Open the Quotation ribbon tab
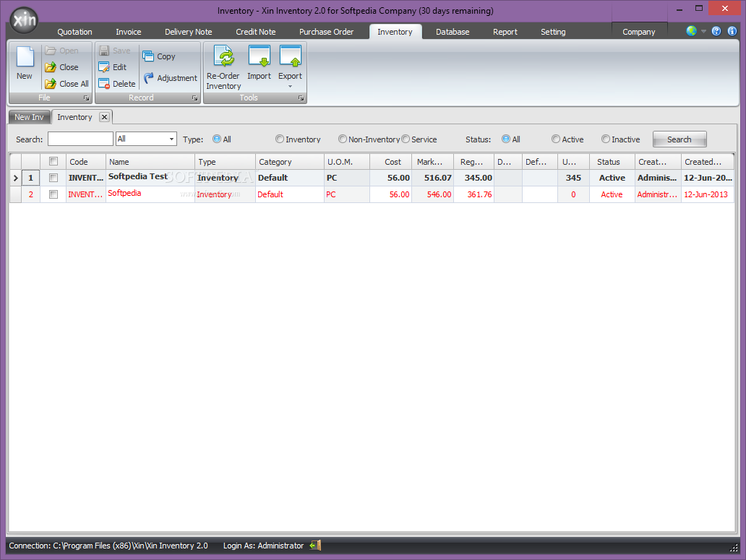746x560 pixels. [74, 32]
